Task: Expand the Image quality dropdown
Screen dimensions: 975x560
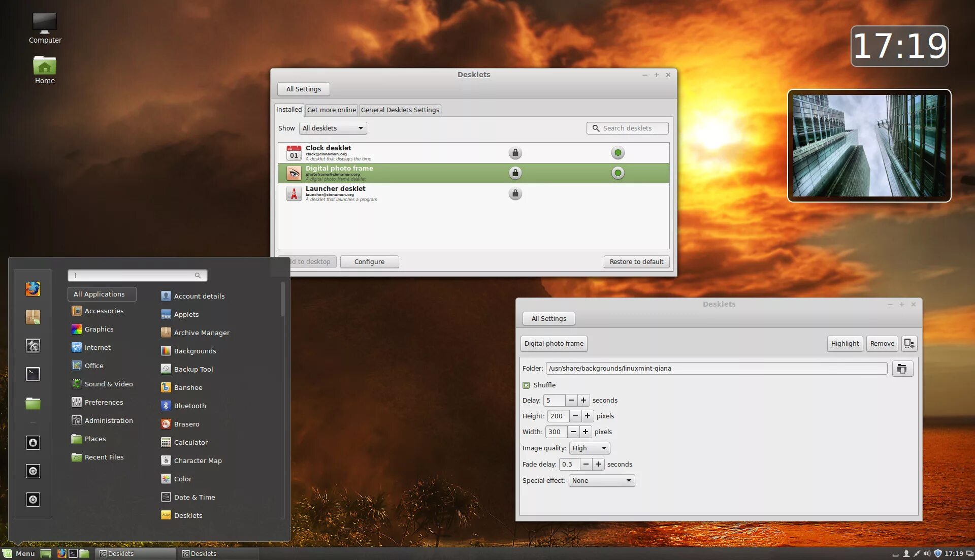Action: point(589,448)
